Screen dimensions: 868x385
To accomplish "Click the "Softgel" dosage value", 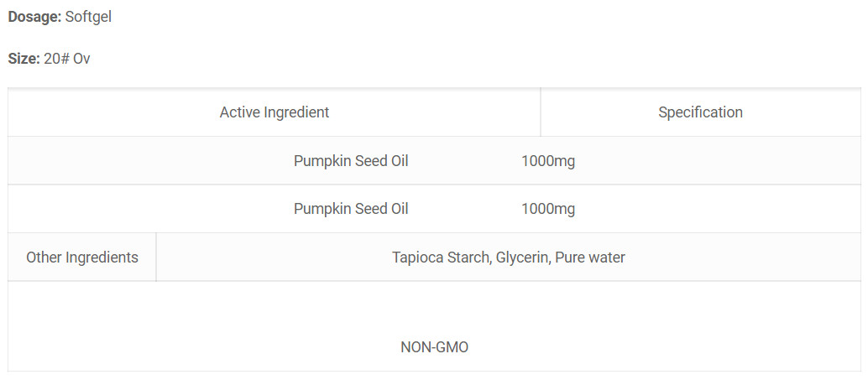I will tap(88, 17).
